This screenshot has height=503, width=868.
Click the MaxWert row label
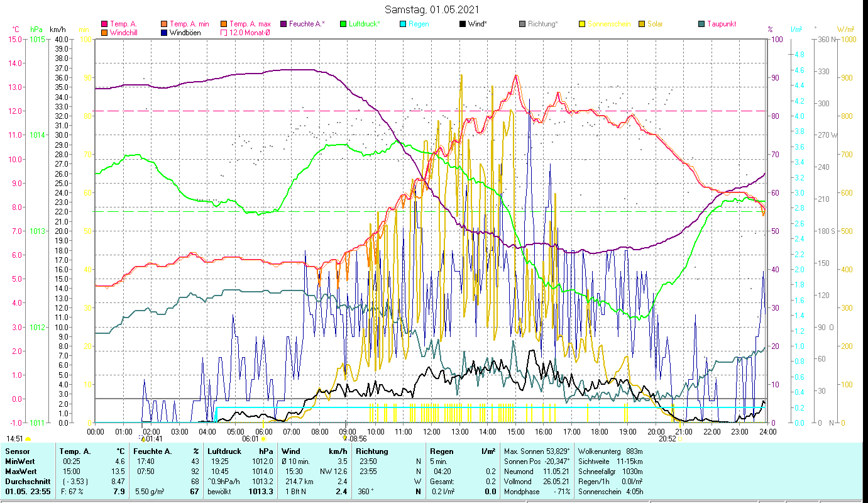(x=21, y=471)
